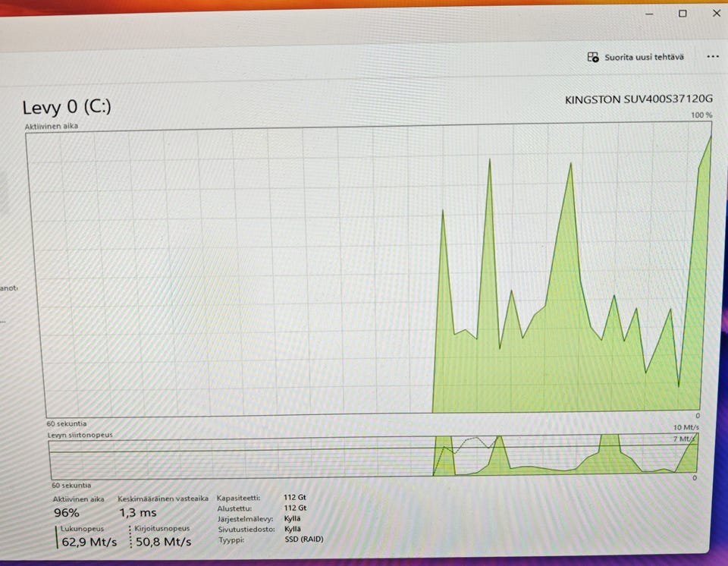Screen dimensions: 728x566
Task: Click the Kirjoitusnopeus label
Action: [x=162, y=528]
